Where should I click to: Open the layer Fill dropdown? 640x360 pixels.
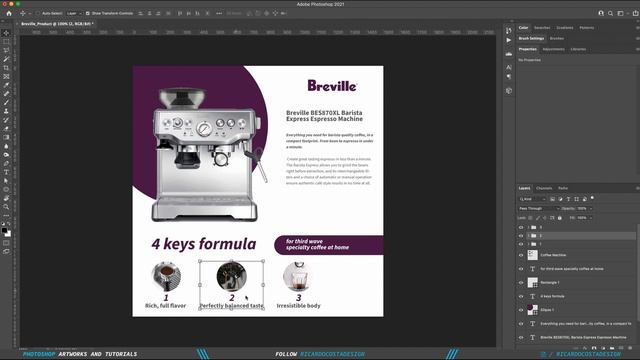pyautogui.click(x=591, y=218)
